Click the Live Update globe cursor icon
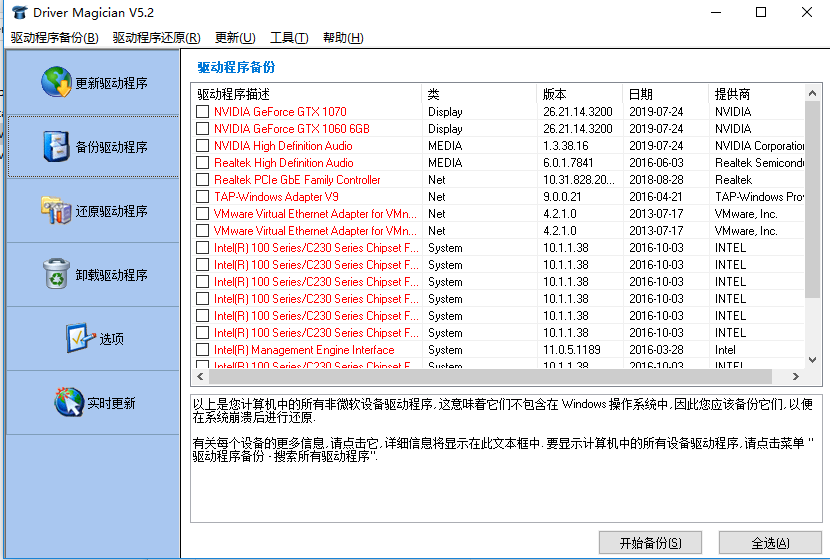 pyautogui.click(x=69, y=402)
